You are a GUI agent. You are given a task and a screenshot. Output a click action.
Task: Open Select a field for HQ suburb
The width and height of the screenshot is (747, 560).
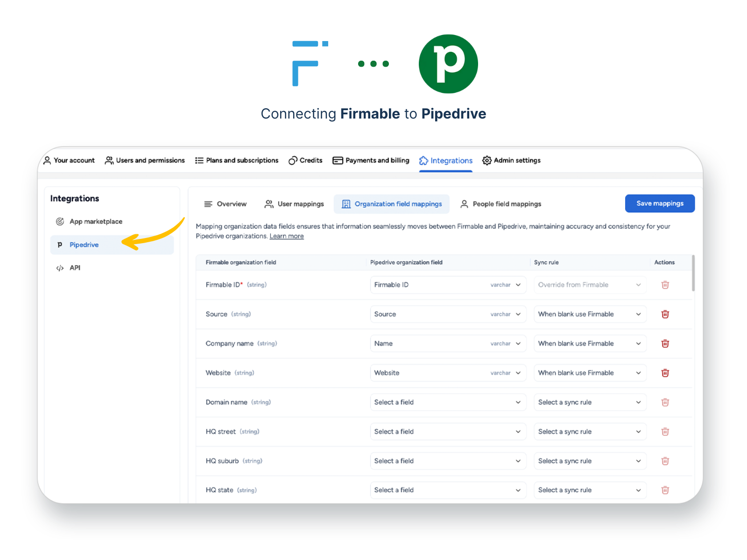pyautogui.click(x=448, y=461)
